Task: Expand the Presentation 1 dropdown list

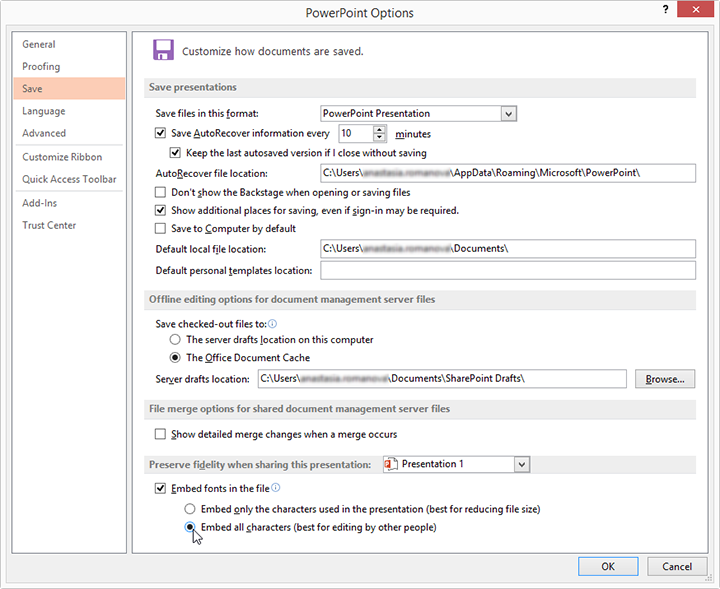Action: coord(521,464)
